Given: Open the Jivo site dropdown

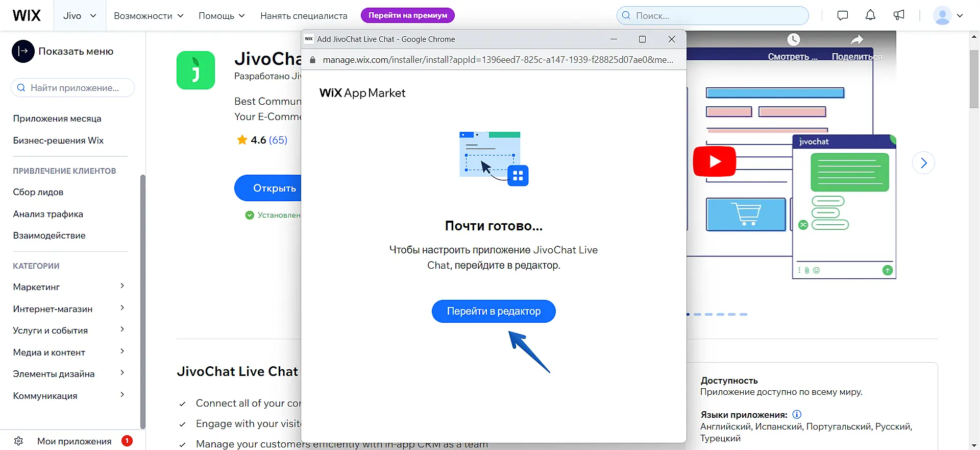Looking at the screenshot, I should (80, 15).
